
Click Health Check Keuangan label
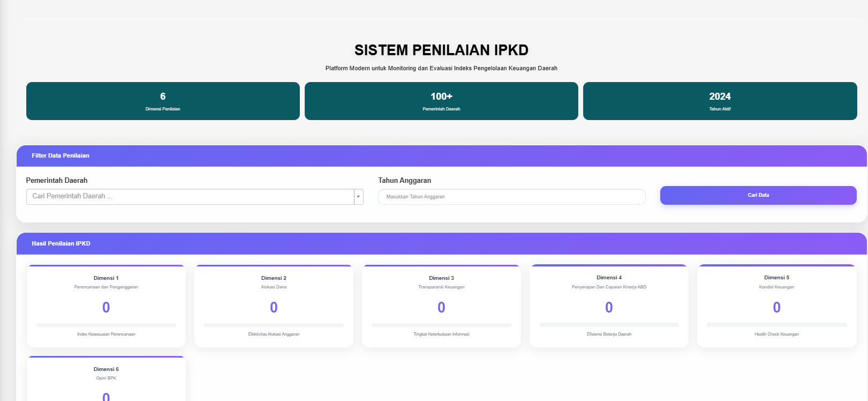pos(776,335)
